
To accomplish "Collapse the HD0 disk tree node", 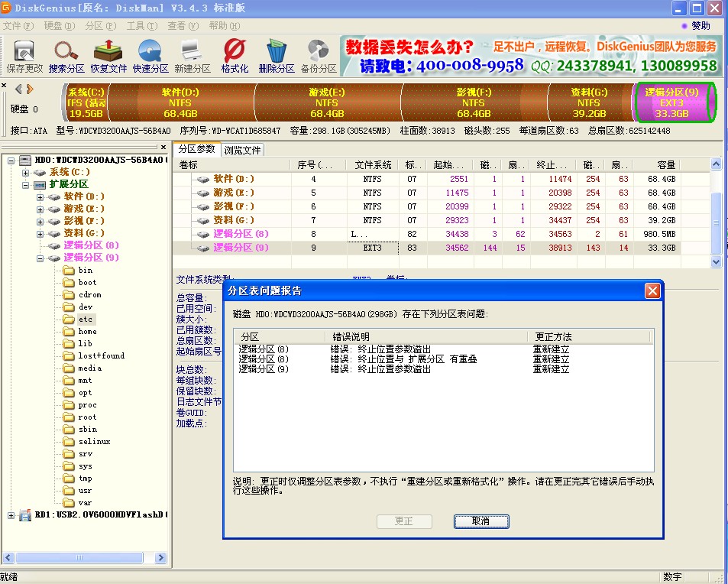I will (x=11, y=161).
